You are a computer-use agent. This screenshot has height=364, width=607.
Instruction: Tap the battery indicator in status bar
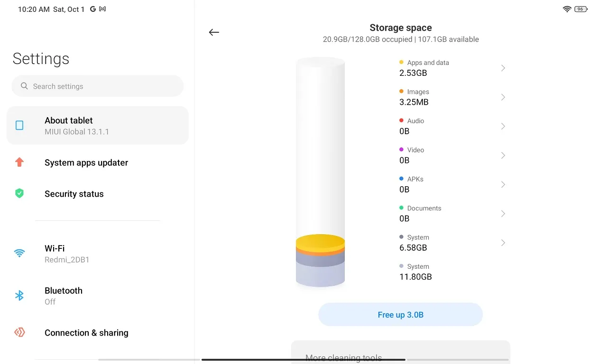click(581, 9)
